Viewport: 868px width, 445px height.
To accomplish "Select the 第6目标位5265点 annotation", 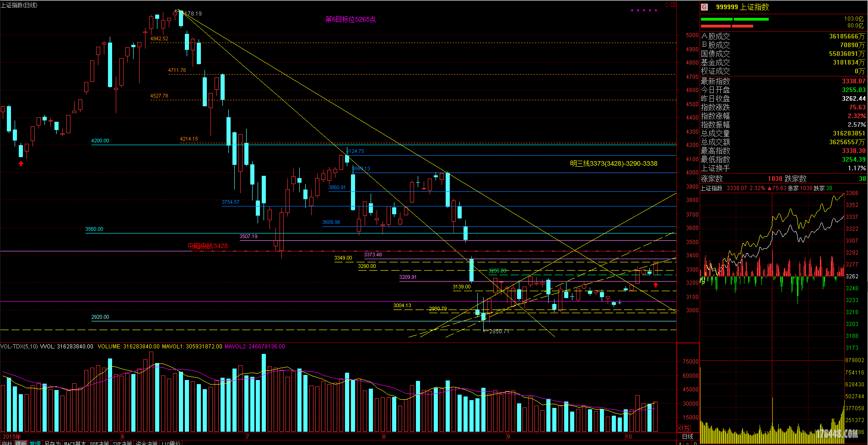I will pos(350,19).
